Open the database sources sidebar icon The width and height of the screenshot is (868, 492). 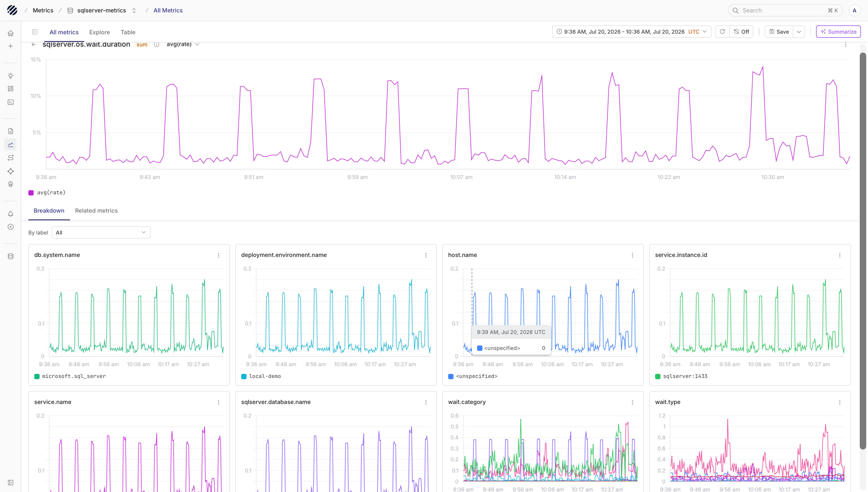coord(10,256)
